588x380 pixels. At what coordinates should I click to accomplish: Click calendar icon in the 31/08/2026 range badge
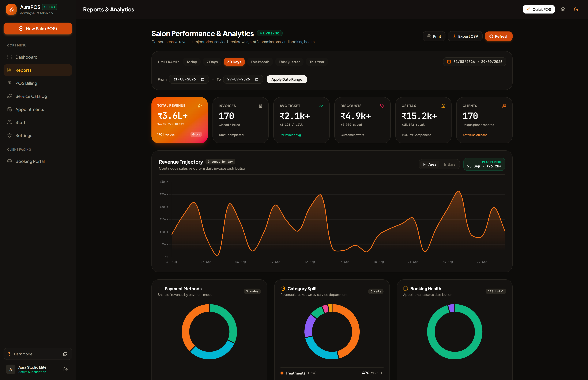pyautogui.click(x=449, y=62)
